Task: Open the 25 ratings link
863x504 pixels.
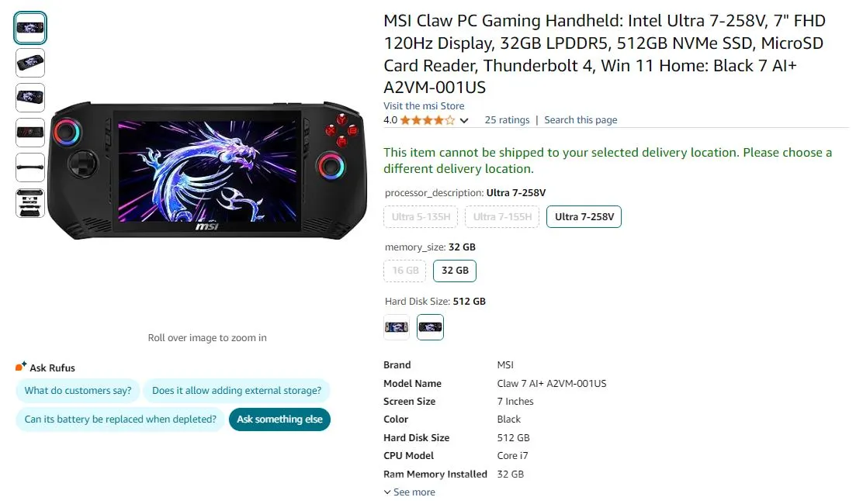Action: coord(507,119)
